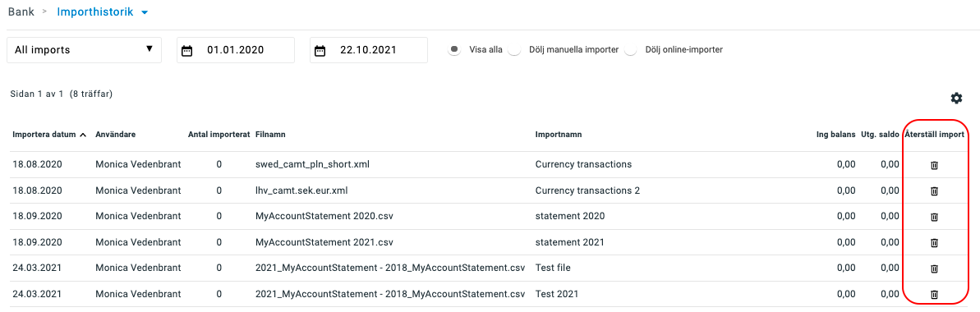The height and width of the screenshot is (312, 980).
Task: Go to Bank in the breadcrumb
Action: coord(21,11)
